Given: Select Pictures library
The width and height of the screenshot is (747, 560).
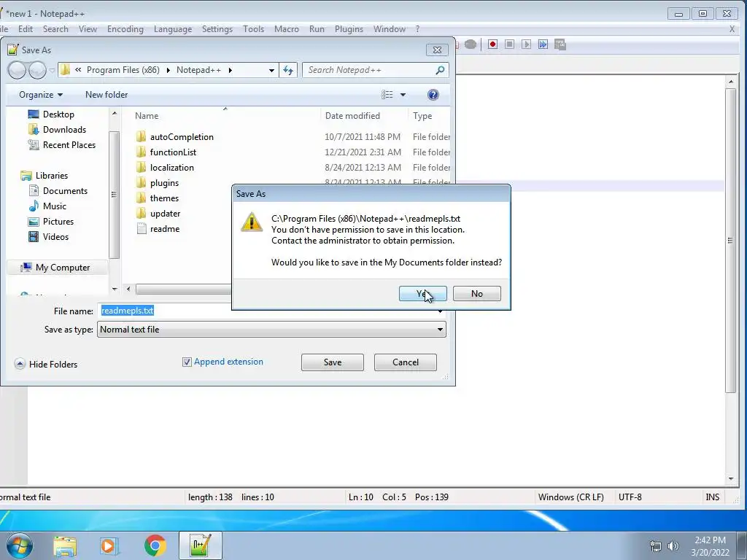Looking at the screenshot, I should coord(58,222).
